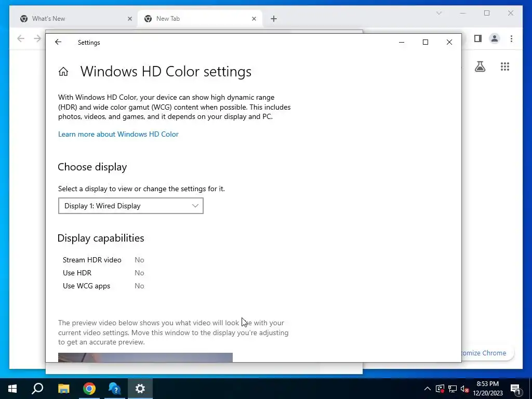The width and height of the screenshot is (532, 399).
Task: Open the Windows Start menu
Action: tap(12, 389)
